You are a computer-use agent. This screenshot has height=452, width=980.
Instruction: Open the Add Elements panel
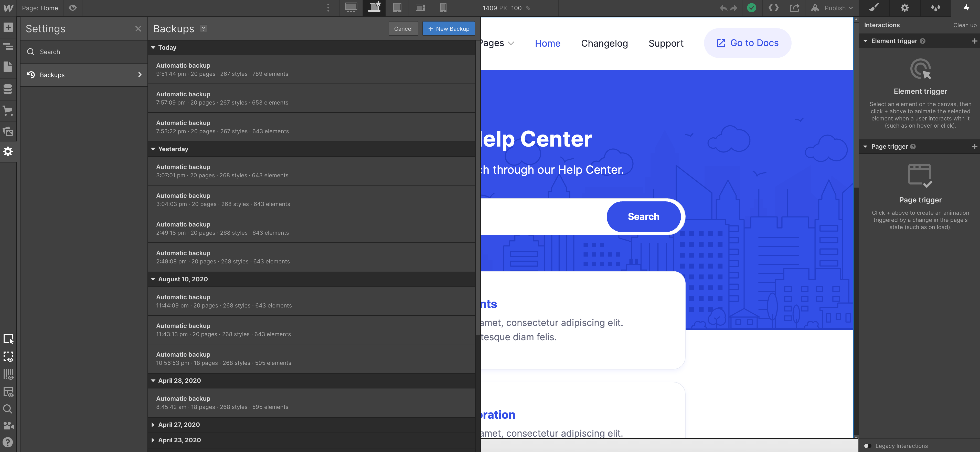pos(8,27)
